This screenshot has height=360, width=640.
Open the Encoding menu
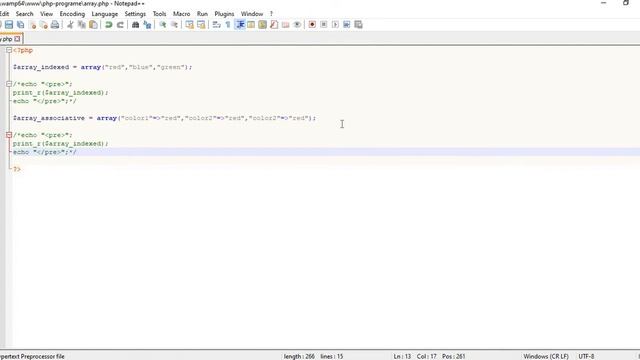(x=72, y=14)
